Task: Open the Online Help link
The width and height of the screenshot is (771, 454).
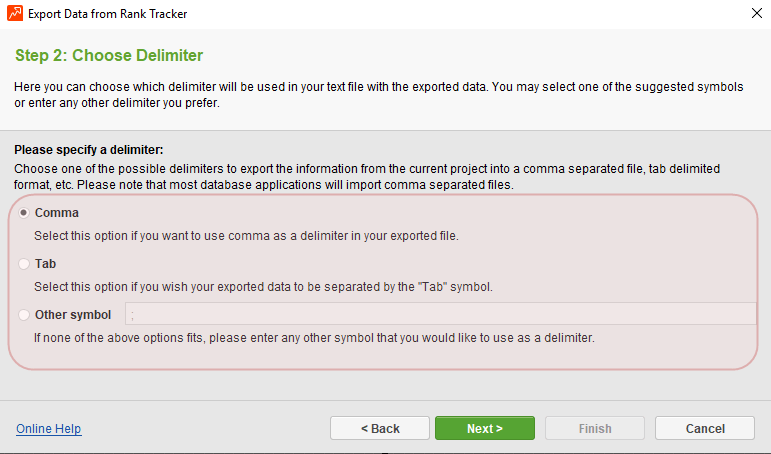Action: click(x=49, y=429)
